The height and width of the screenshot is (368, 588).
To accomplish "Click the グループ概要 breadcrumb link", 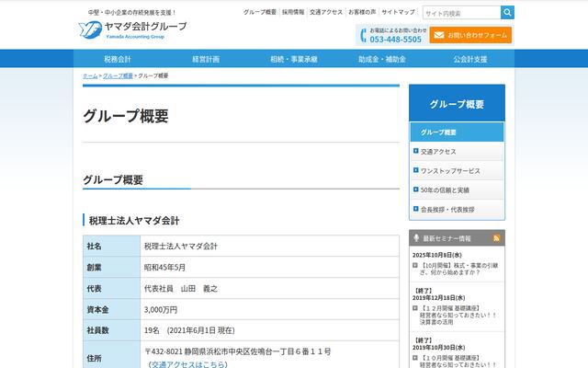I will pyautogui.click(x=118, y=75).
